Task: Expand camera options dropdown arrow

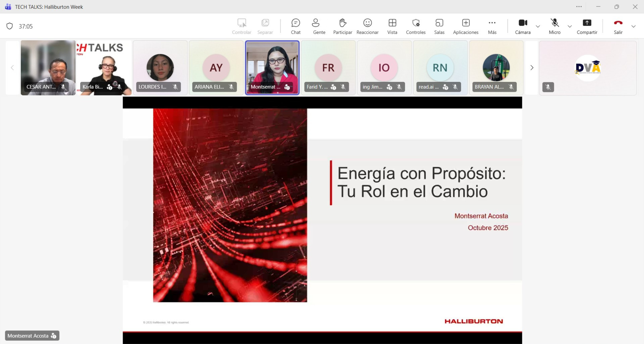Action: click(538, 26)
